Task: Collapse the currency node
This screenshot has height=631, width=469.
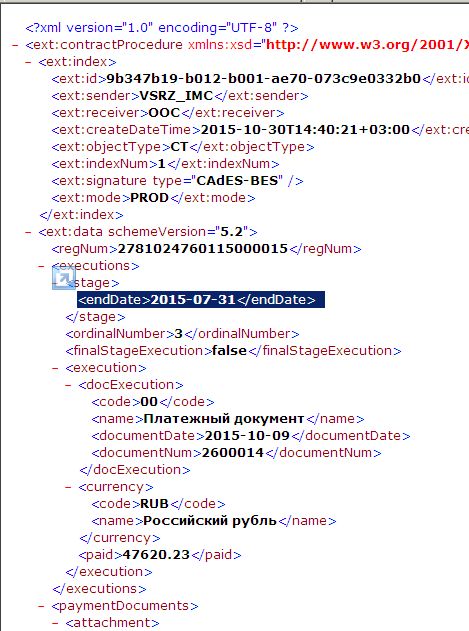Action: click(68, 487)
